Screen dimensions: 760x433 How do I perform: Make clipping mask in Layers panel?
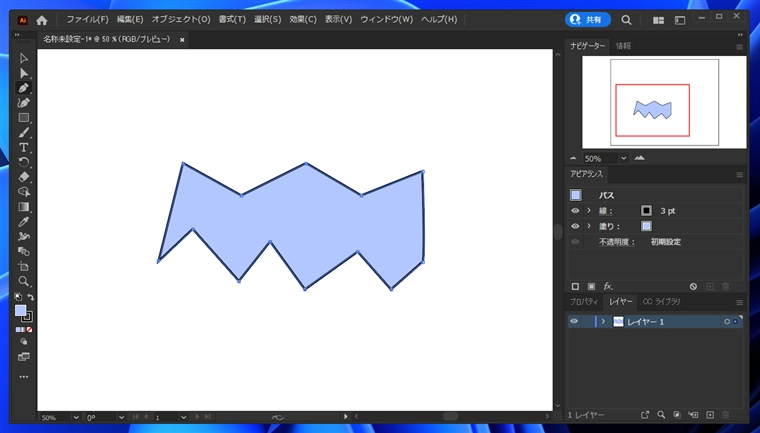677,415
